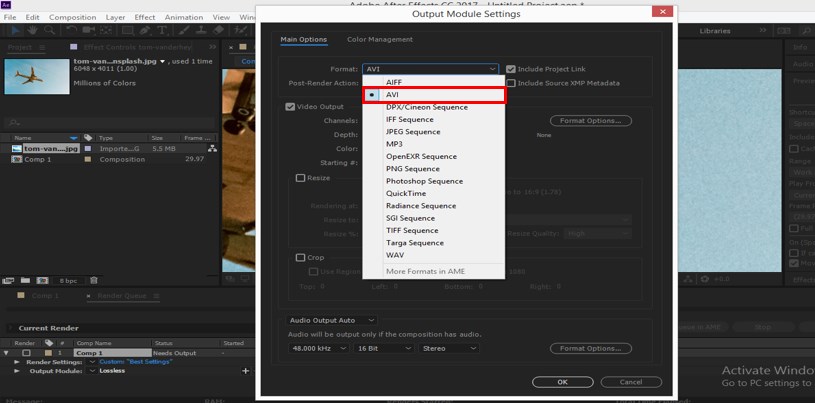Screen dimensions: 815x404
Task: Click the Custom "Best Settings" link
Action: tap(136, 361)
